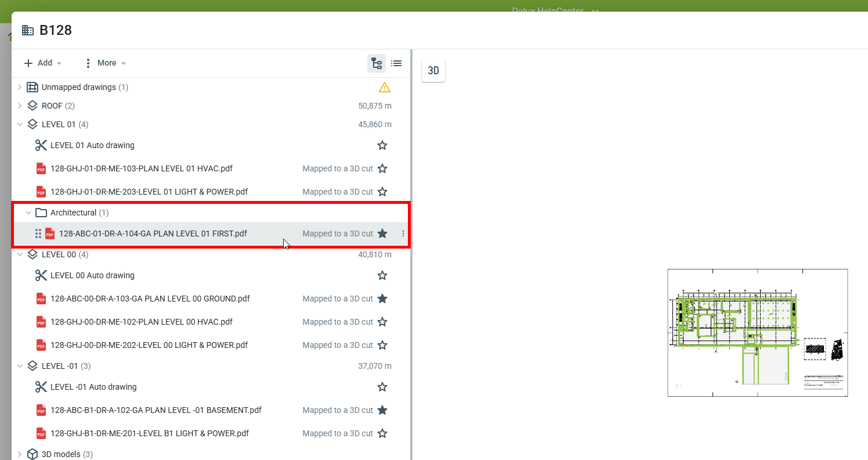
Task: Open the three-dot menu for GA PLAN LEVEL 01
Action: tap(403, 233)
